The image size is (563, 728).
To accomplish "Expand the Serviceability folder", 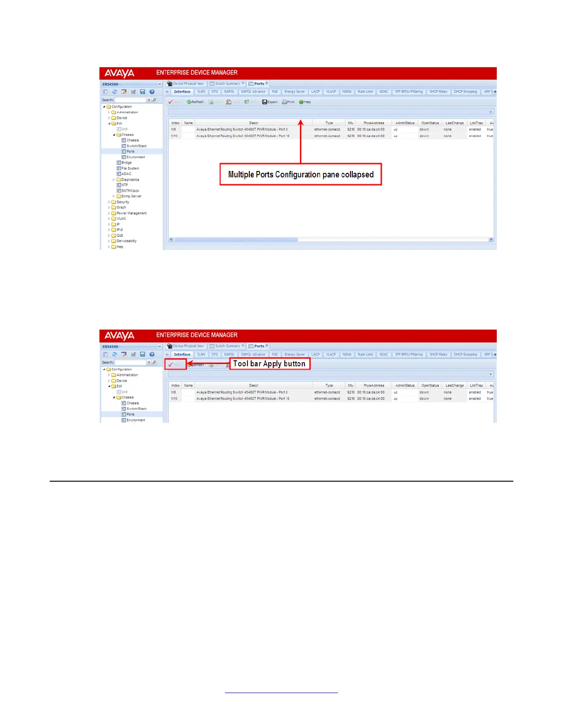I will pyautogui.click(x=109, y=241).
